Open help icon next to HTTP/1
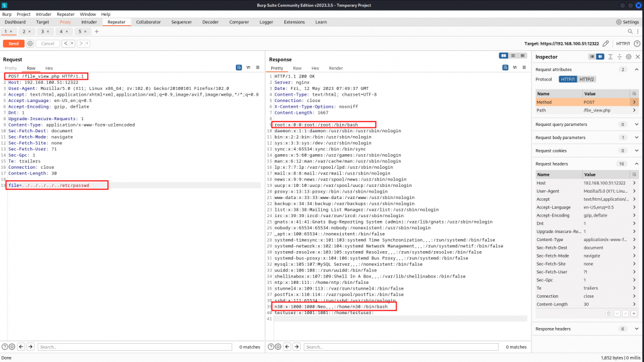 click(x=637, y=43)
